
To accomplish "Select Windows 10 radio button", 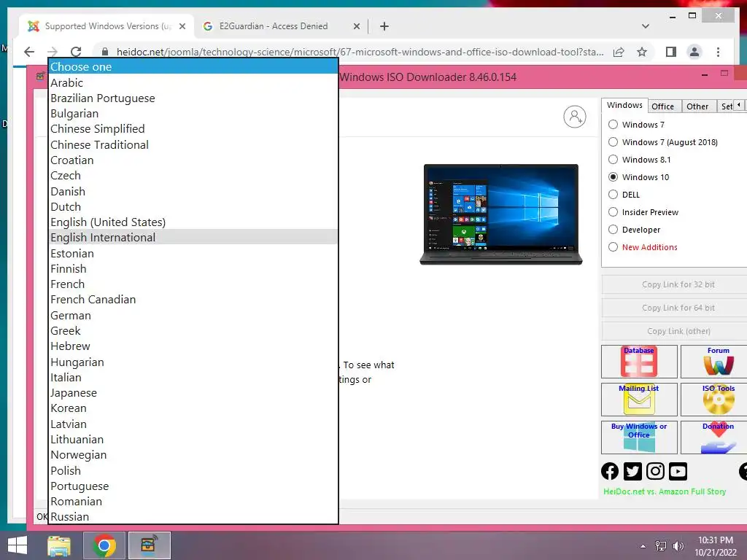I will (x=613, y=177).
